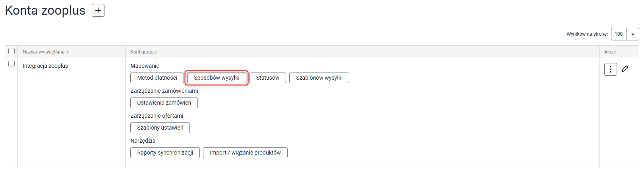Viewport: 644px width, 172px height.
Task: Click the Statusów mapping button
Action: pos(267,78)
